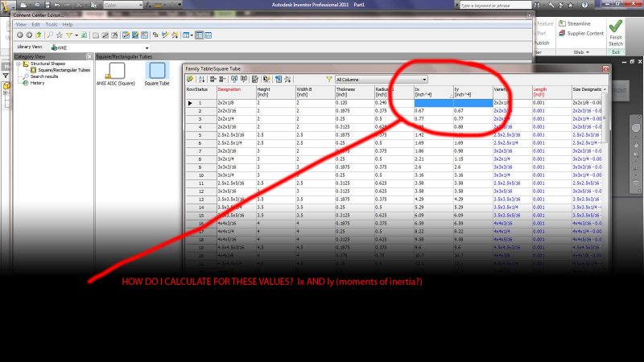Click the Thickness column header

click(x=354, y=92)
